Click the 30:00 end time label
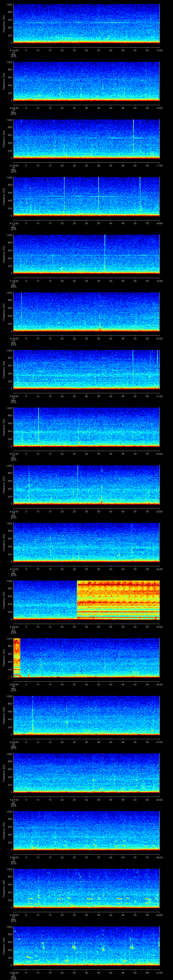173x980 pixels. [160, 915]
